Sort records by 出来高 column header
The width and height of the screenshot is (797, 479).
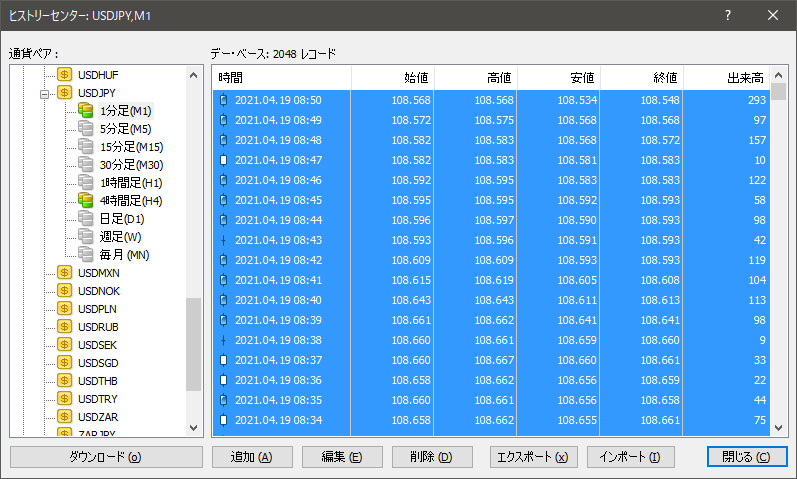(x=727, y=77)
